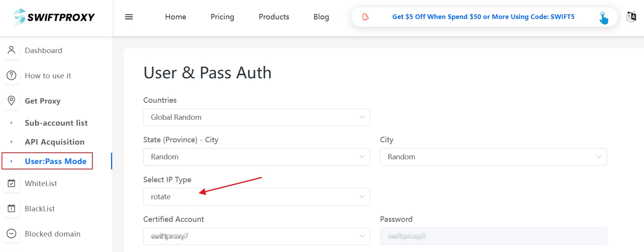Toggle the hamburger sidebar menu icon

129,17
